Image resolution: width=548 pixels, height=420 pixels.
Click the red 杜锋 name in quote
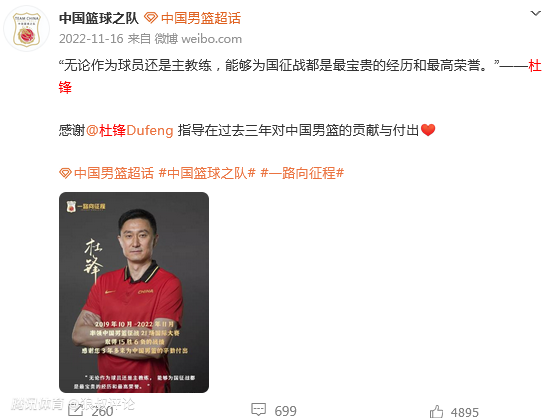pyautogui.click(x=535, y=65)
